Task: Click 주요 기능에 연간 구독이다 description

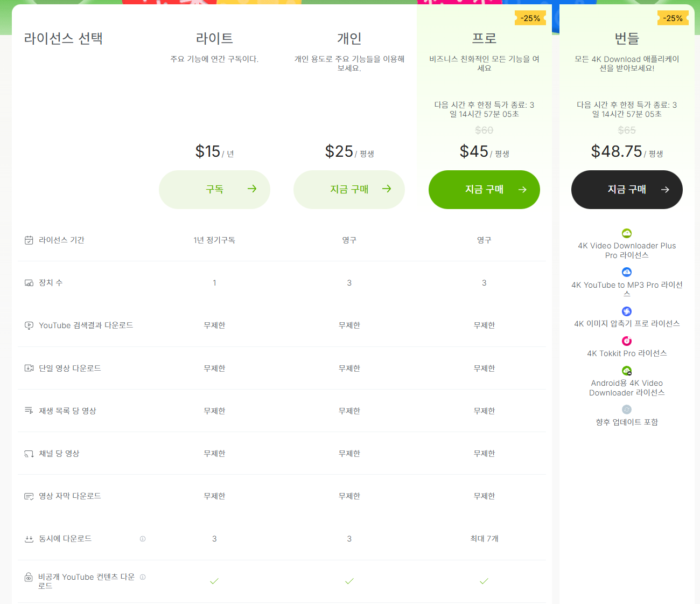Action: [214, 59]
